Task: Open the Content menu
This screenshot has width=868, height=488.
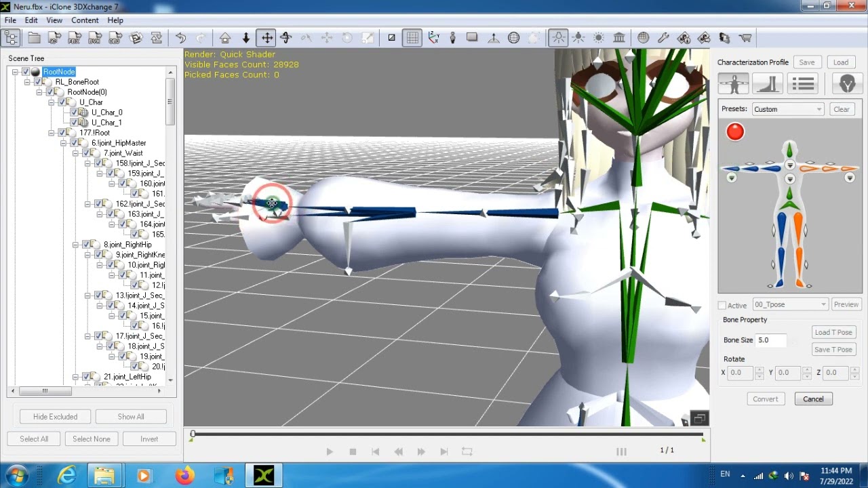Action: (x=85, y=20)
